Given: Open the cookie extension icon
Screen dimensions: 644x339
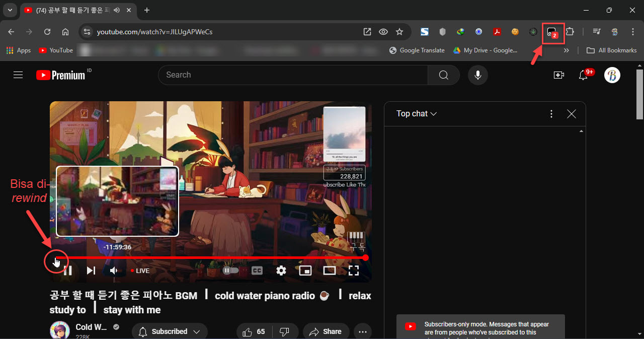Looking at the screenshot, I should [x=515, y=32].
